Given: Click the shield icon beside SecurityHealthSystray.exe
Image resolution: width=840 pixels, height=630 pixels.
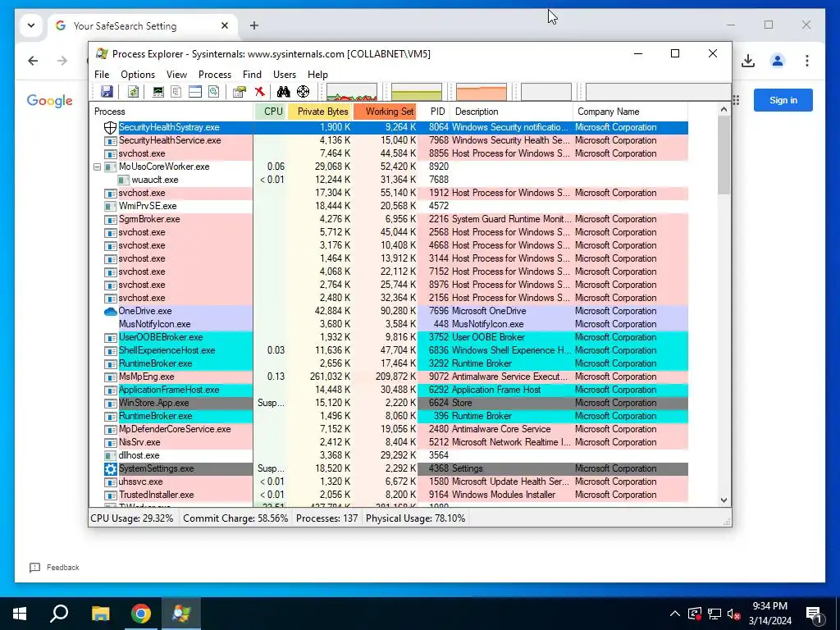Looking at the screenshot, I should tap(110, 127).
